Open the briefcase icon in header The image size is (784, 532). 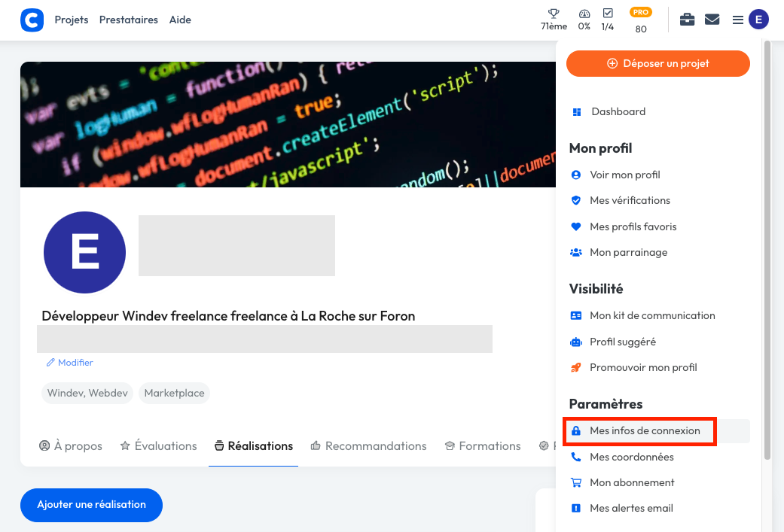pyautogui.click(x=687, y=20)
